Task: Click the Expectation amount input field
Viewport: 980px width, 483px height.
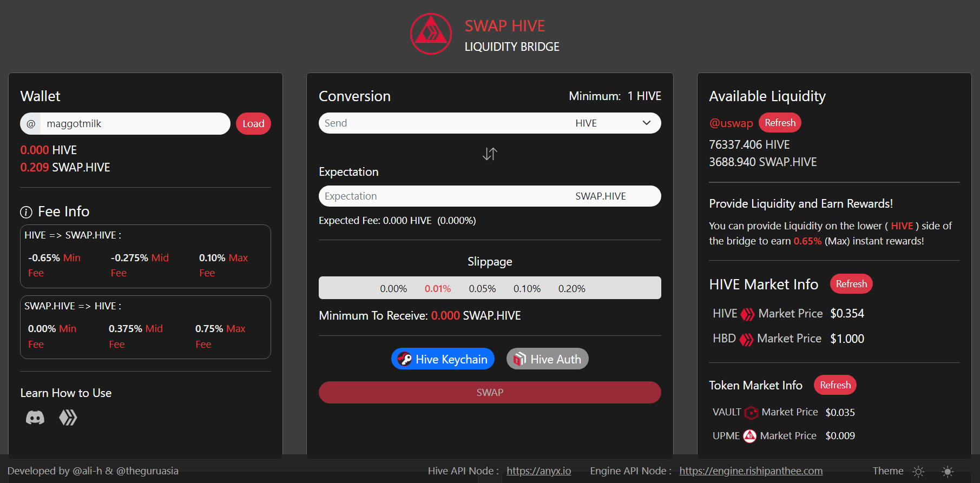Action: point(444,196)
